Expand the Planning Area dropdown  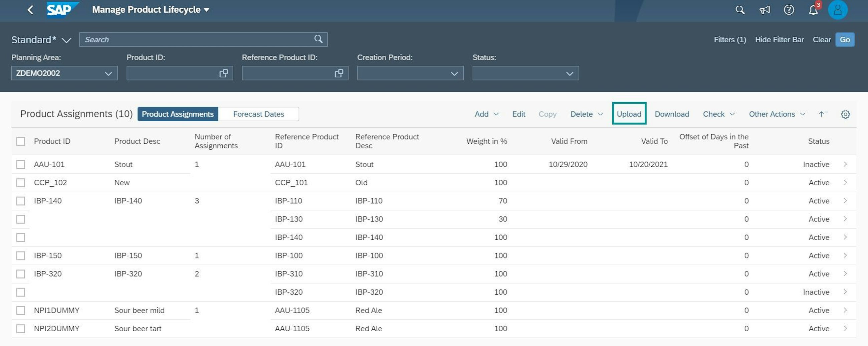tap(108, 73)
